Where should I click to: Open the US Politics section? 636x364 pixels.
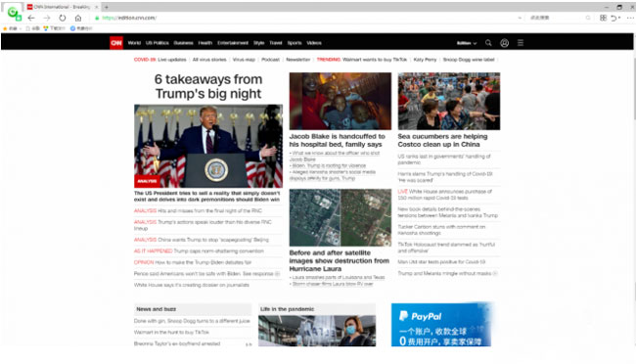point(158,43)
